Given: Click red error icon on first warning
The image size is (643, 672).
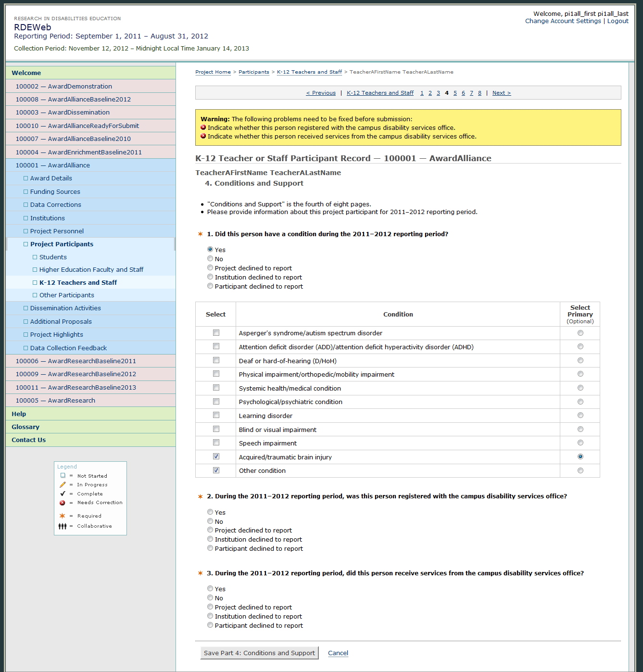Looking at the screenshot, I should (203, 127).
